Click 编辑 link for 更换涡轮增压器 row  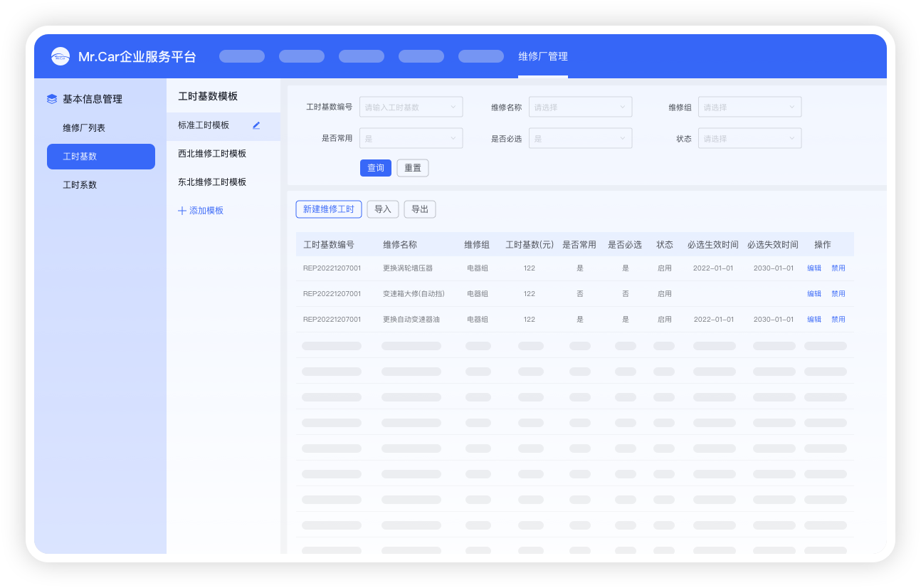pyautogui.click(x=814, y=268)
